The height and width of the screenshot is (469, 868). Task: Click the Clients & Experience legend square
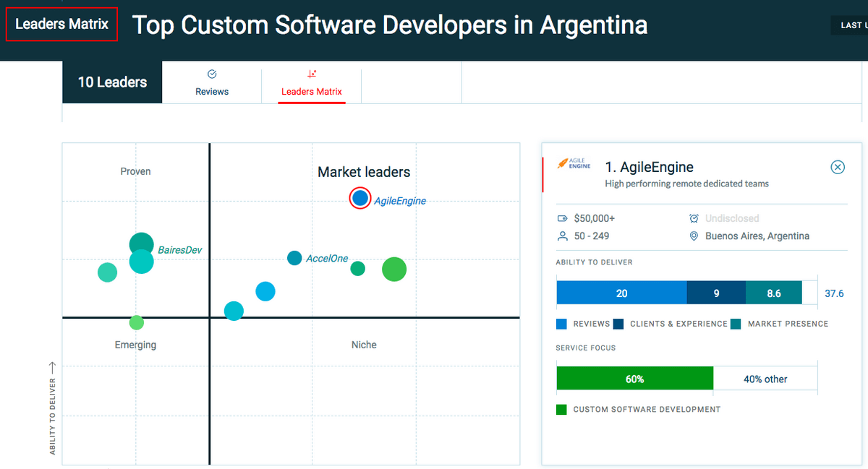[x=618, y=324]
